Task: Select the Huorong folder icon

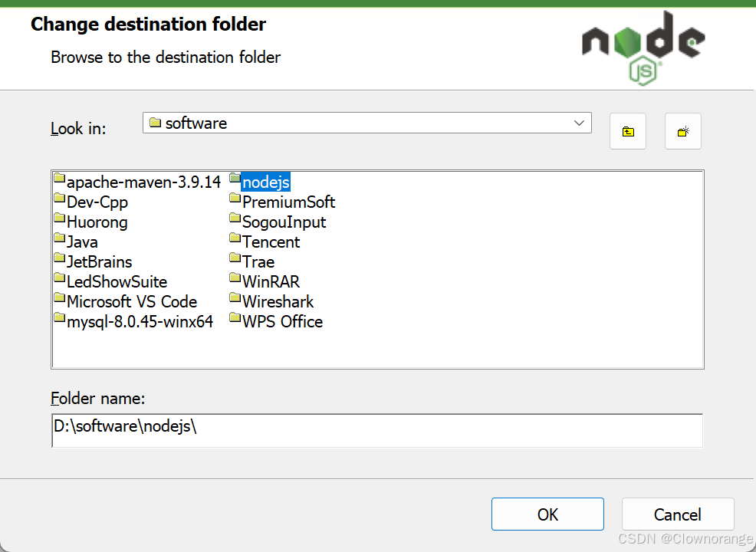Action: tap(59, 218)
